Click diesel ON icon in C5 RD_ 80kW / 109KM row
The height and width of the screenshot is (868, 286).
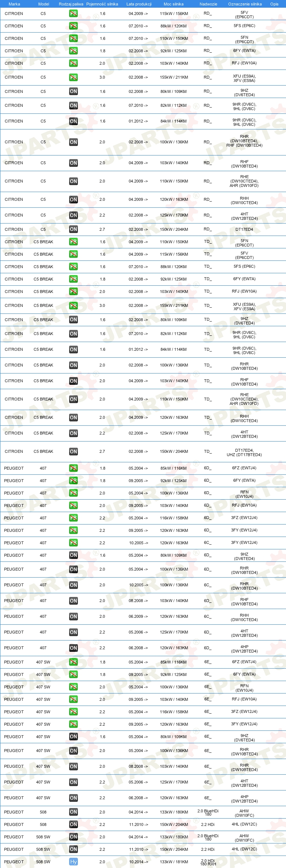click(x=74, y=91)
